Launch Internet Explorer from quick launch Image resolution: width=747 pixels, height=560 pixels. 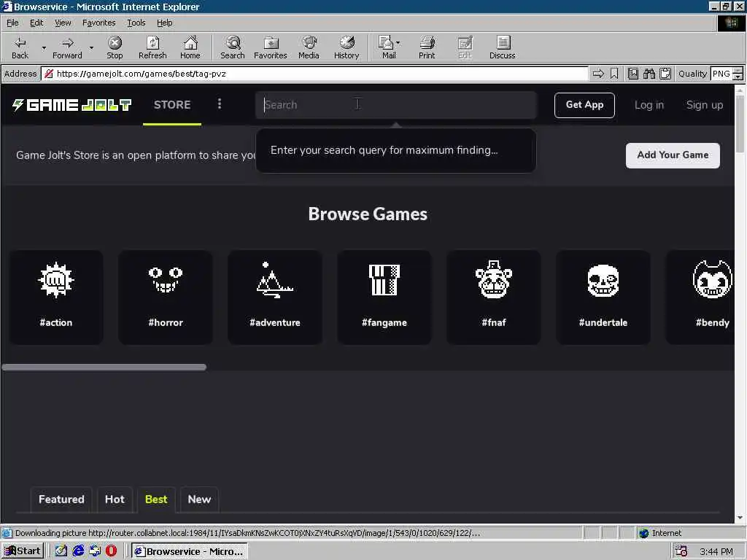[78, 551]
